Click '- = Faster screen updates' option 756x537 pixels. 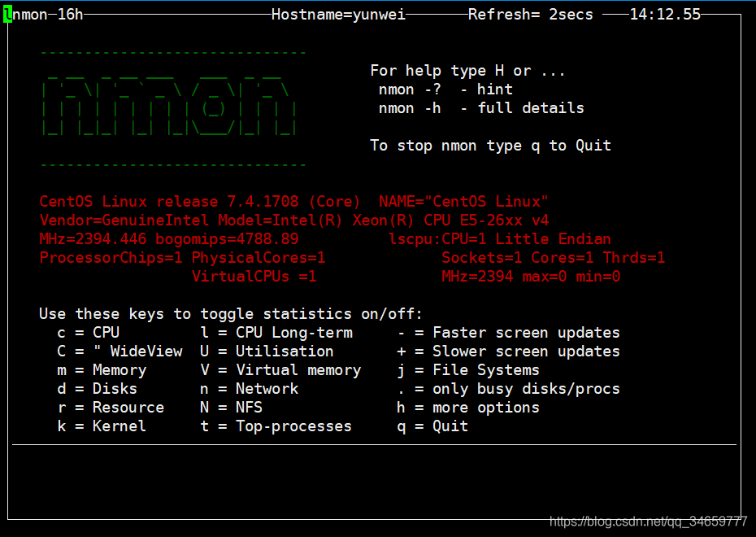(508, 333)
